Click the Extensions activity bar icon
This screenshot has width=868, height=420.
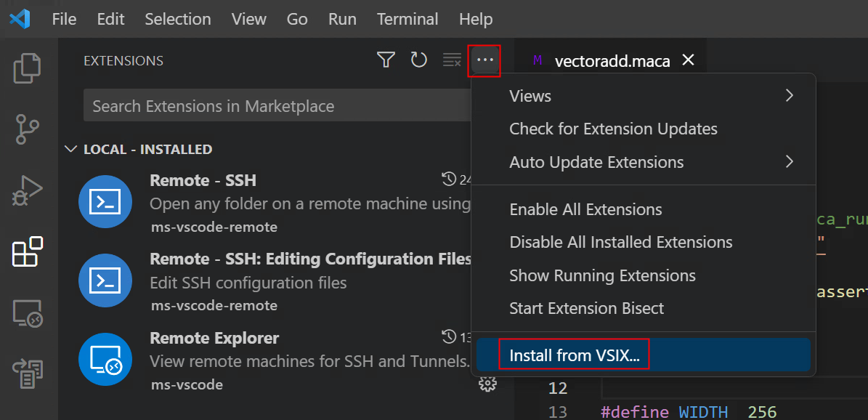pos(28,252)
